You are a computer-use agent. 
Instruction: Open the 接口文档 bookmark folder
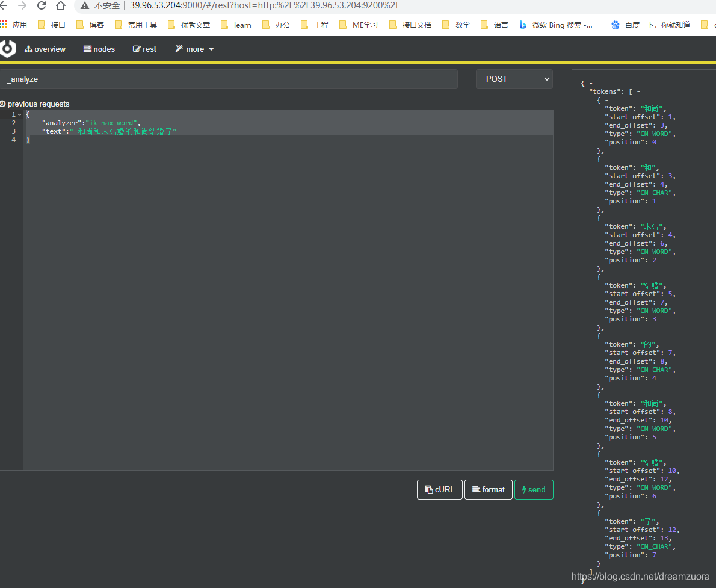tap(410, 25)
